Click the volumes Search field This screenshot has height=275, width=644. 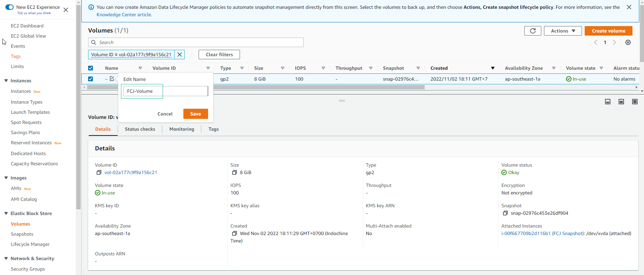(196, 42)
